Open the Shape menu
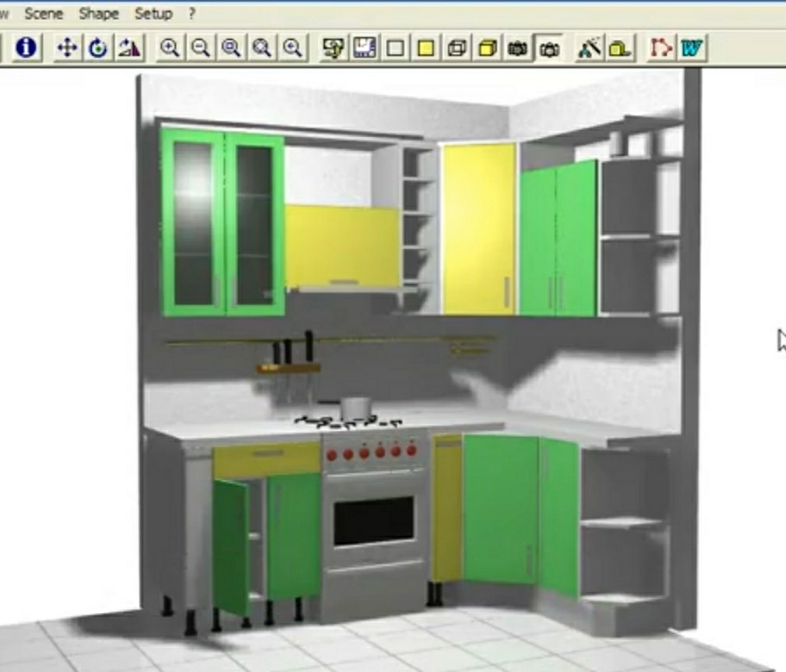 coord(98,14)
